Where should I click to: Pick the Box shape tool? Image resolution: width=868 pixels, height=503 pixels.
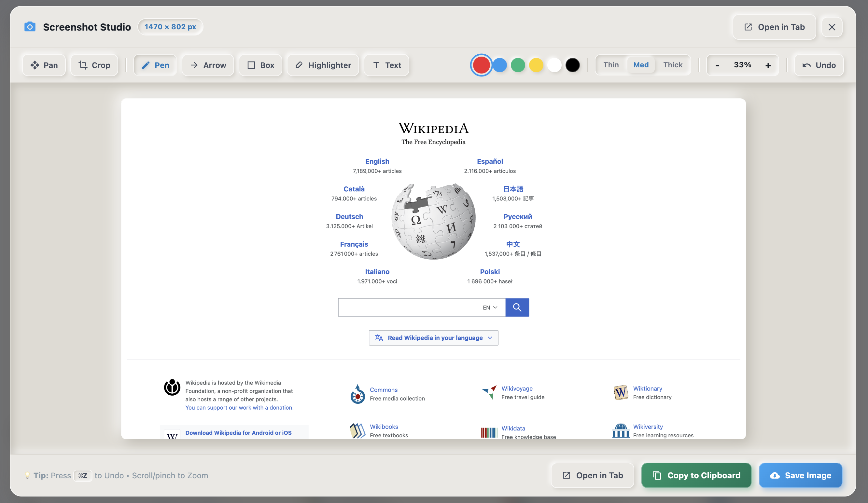261,65
